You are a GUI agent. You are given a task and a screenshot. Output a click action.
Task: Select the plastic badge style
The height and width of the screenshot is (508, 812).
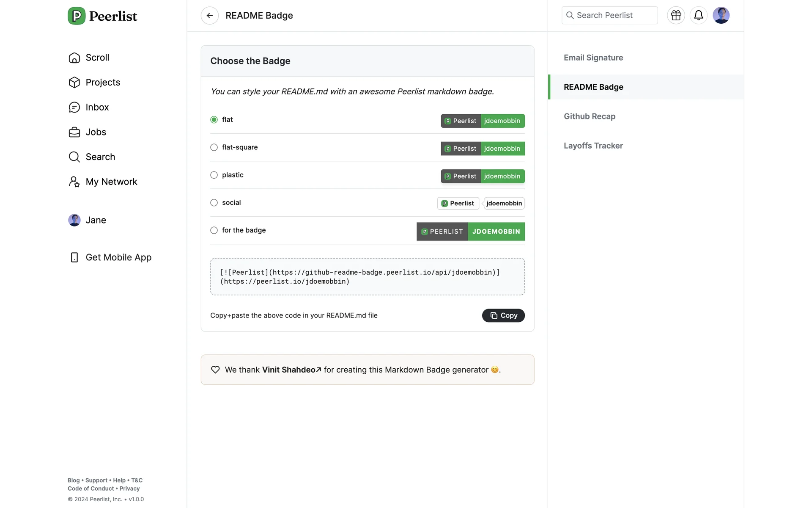pyautogui.click(x=214, y=175)
